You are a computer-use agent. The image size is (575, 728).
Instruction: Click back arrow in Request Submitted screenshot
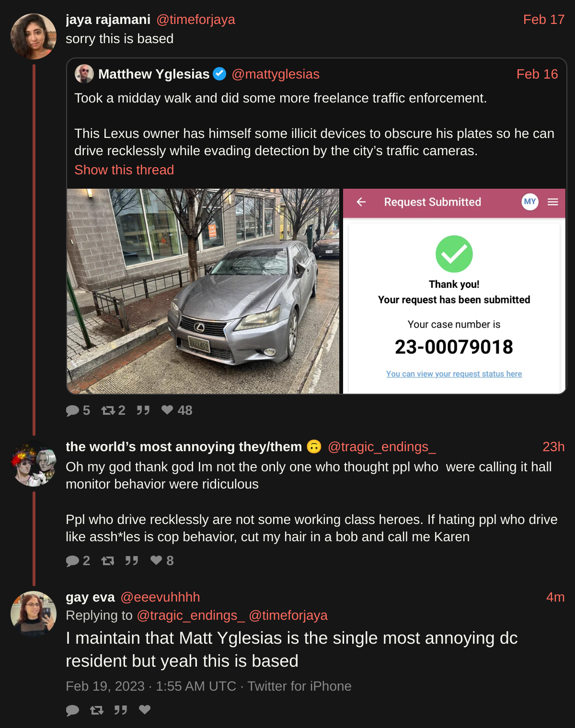361,202
